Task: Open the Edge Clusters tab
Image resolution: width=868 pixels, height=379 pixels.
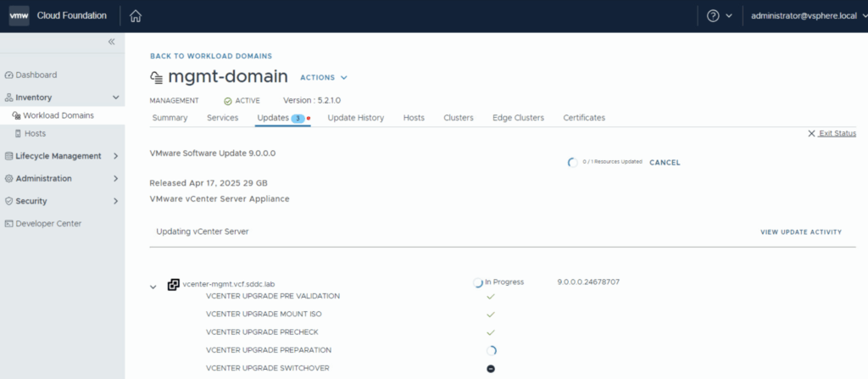Action: click(x=518, y=118)
